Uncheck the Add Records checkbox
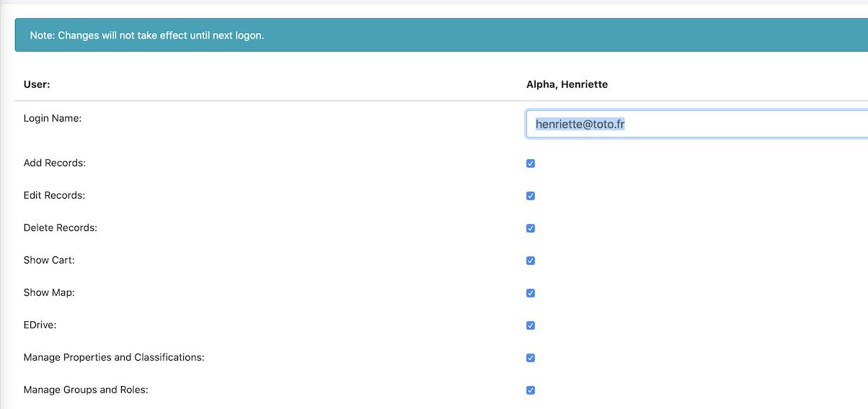The width and height of the screenshot is (868, 409). [x=531, y=163]
